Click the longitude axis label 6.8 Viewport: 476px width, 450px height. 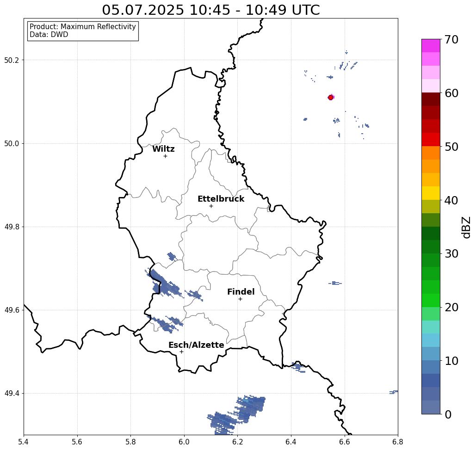(x=398, y=442)
